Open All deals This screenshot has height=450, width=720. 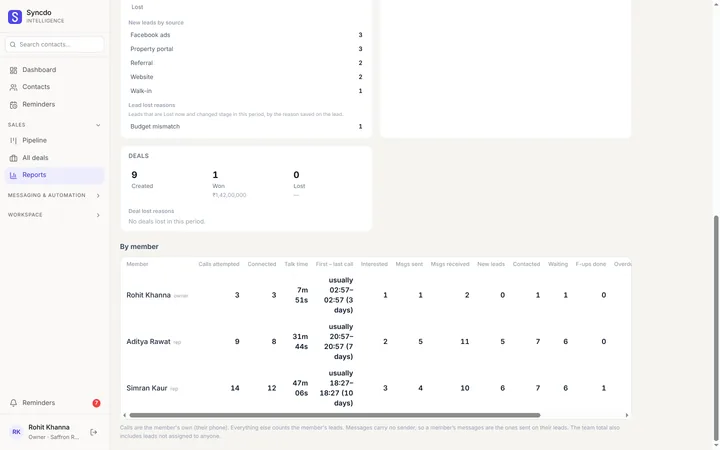[x=55, y=158]
